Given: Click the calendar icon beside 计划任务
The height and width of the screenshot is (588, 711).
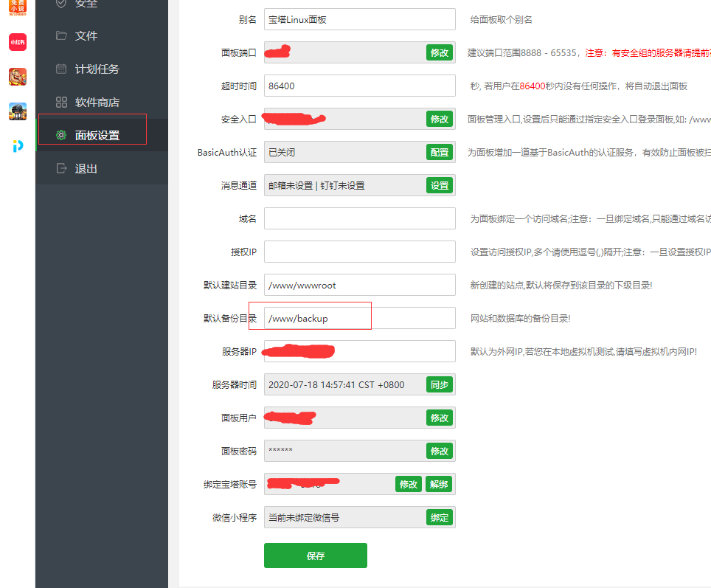Looking at the screenshot, I should click(x=61, y=69).
